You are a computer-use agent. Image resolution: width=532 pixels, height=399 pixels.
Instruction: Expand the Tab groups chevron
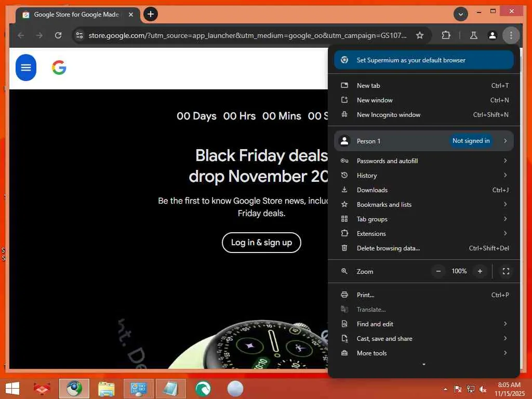(x=505, y=219)
